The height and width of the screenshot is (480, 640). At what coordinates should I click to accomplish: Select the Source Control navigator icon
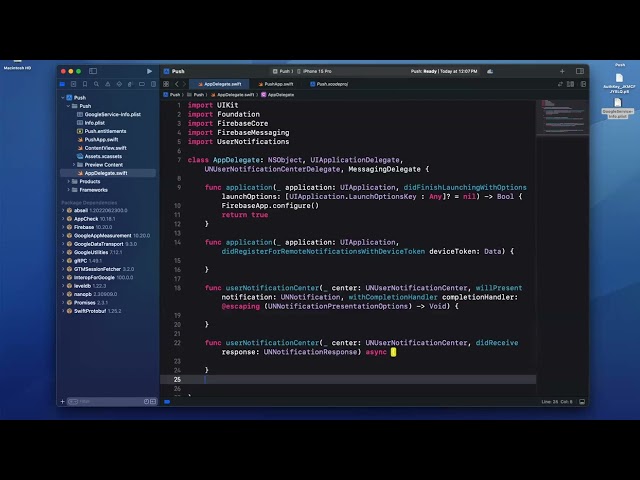(x=73, y=84)
